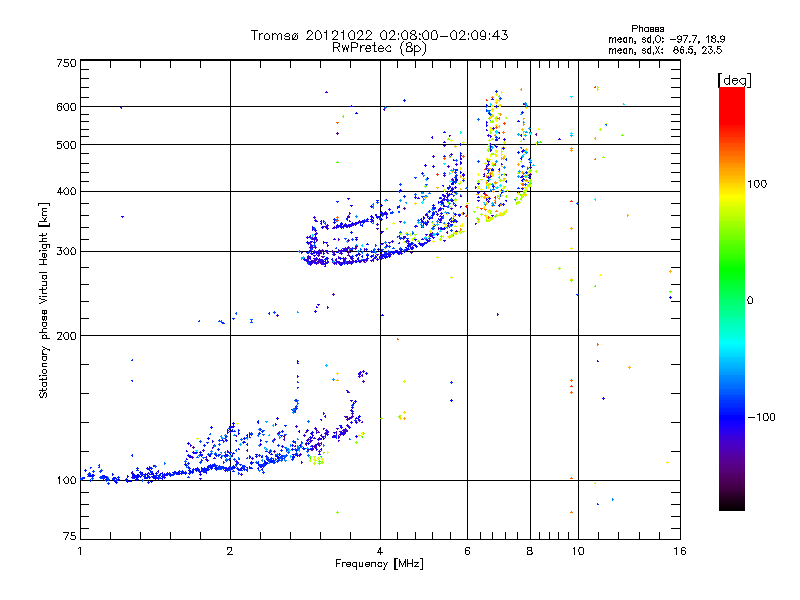Viewport: 800px width, 600px height.
Task: Click the y-axis tick label '75'
Action: click(70, 536)
